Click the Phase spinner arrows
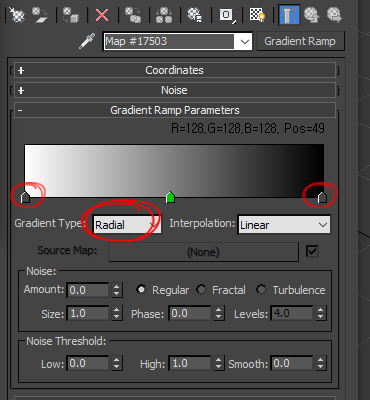 [218, 313]
